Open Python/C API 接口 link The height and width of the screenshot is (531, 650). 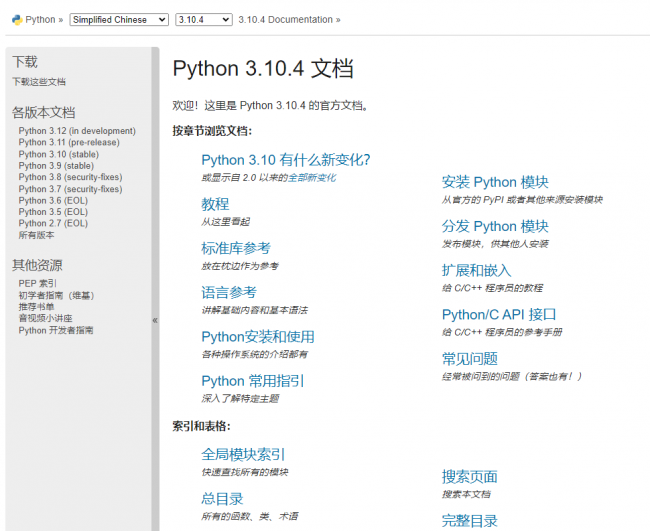point(499,315)
